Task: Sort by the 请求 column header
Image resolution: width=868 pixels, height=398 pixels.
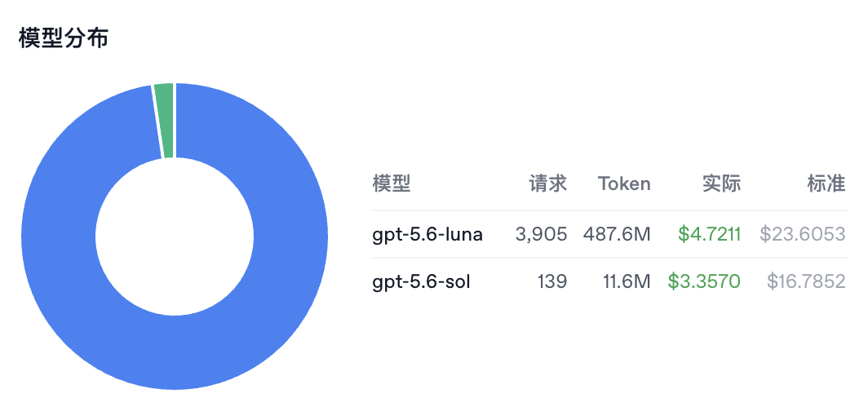Action: pyautogui.click(x=548, y=184)
